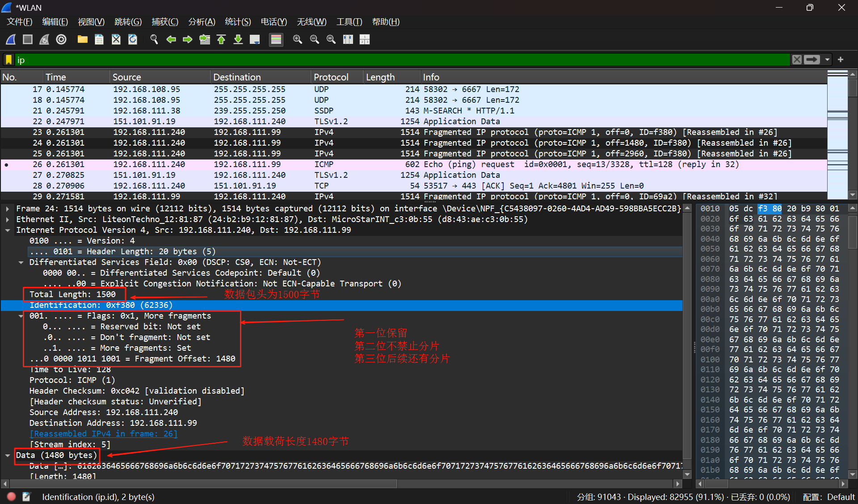Viewport: 858px width, 504px height.
Task: Open the 统计(S) menu
Action: coord(238,22)
